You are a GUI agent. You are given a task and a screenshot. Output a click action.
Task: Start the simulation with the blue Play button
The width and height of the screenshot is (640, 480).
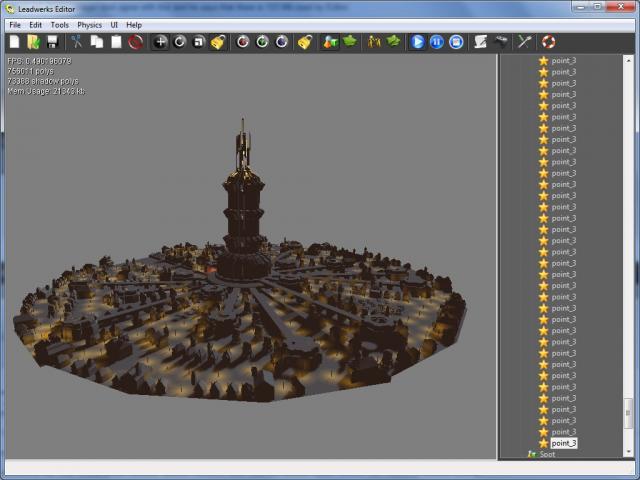point(418,42)
